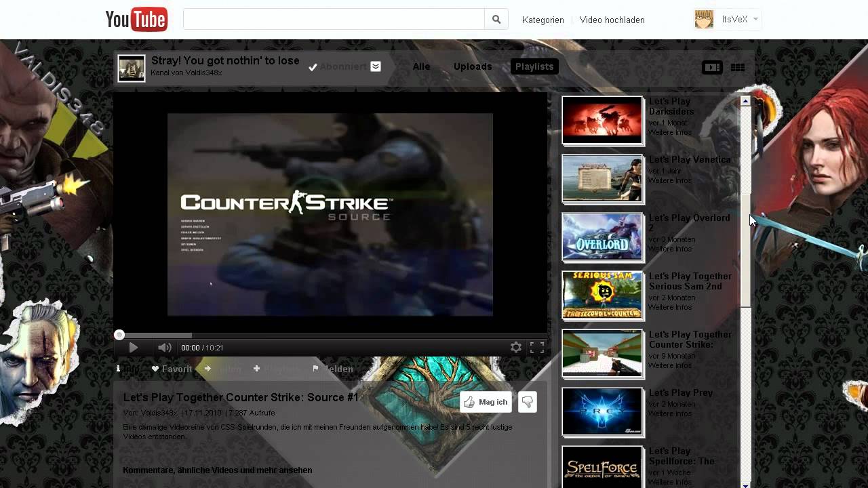Image resolution: width=868 pixels, height=488 pixels.
Task: Click Weitere Infos under Let's Play Venetica
Action: coord(670,181)
